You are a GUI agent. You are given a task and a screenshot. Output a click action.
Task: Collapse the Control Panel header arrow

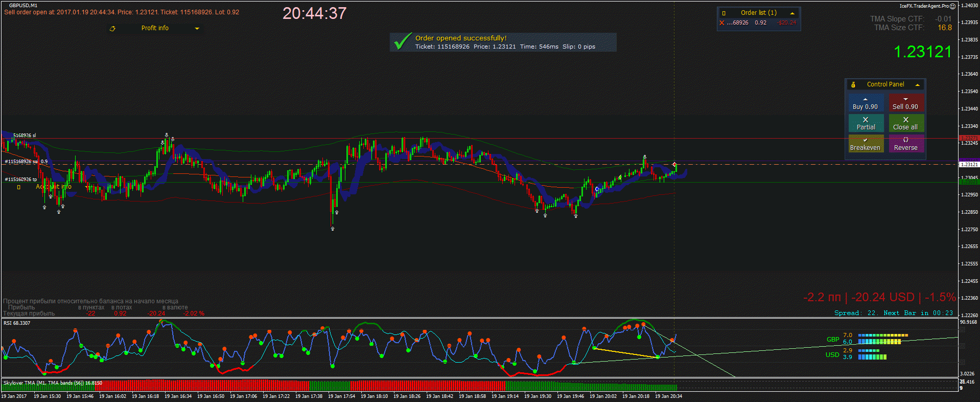(918, 85)
